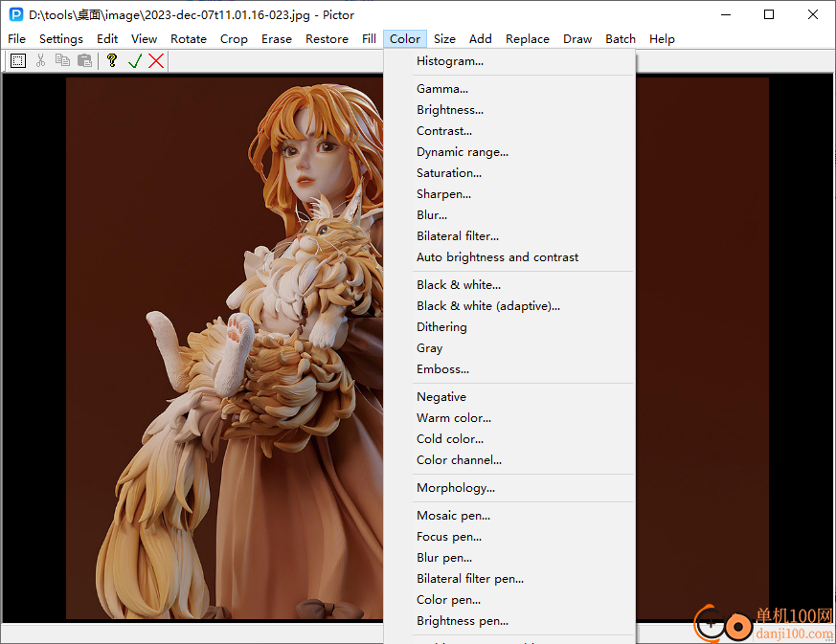Choose Black & white... option
836x644 pixels.
(509, 285)
